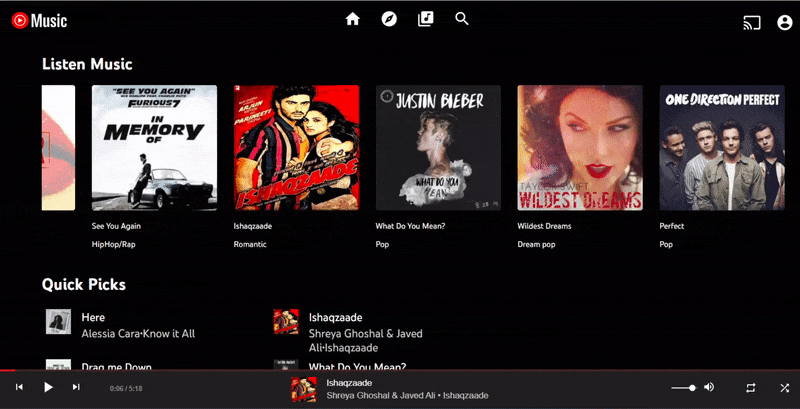Click the Cast to device icon
The width and height of the screenshot is (800, 409).
pos(752,22)
